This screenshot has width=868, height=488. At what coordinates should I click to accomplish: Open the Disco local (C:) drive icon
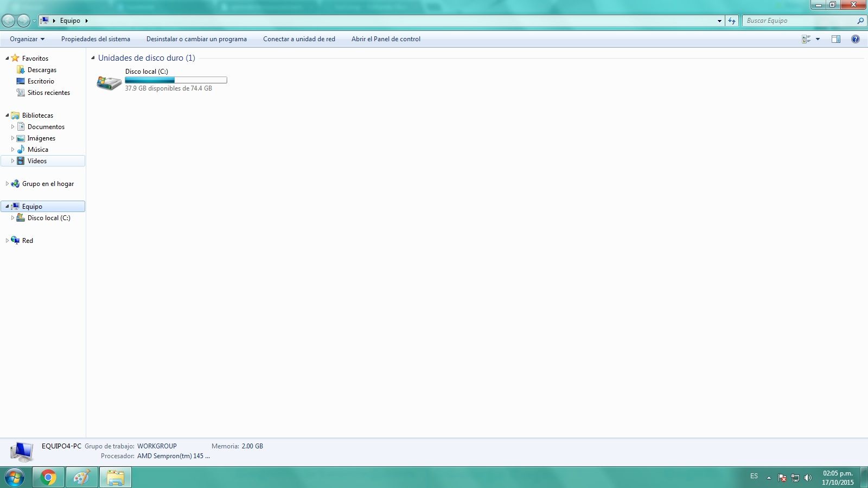(108, 82)
